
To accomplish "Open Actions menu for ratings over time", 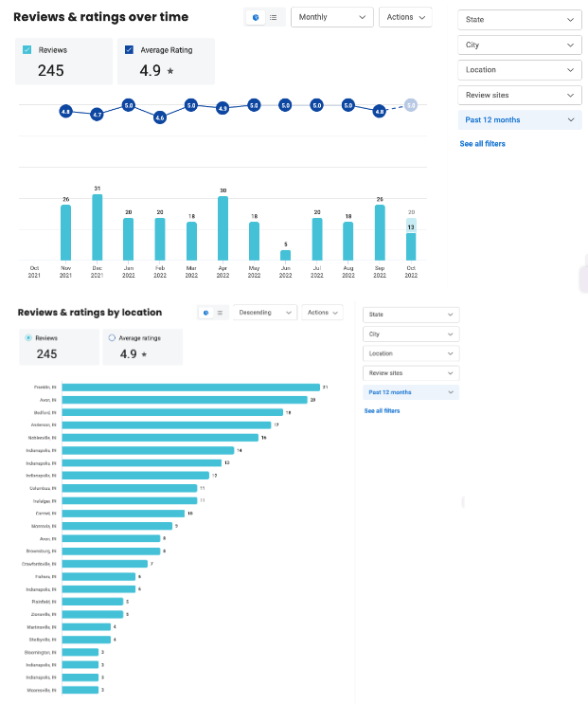I will pos(405,17).
